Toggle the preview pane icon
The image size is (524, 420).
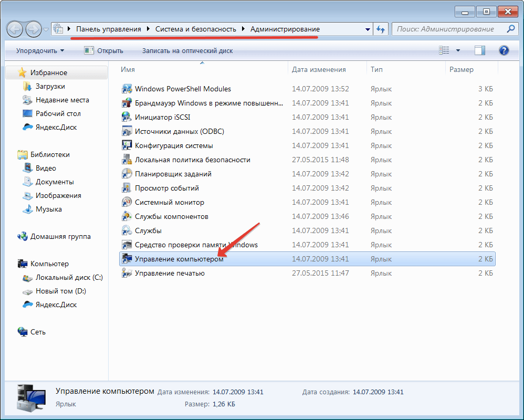[479, 50]
